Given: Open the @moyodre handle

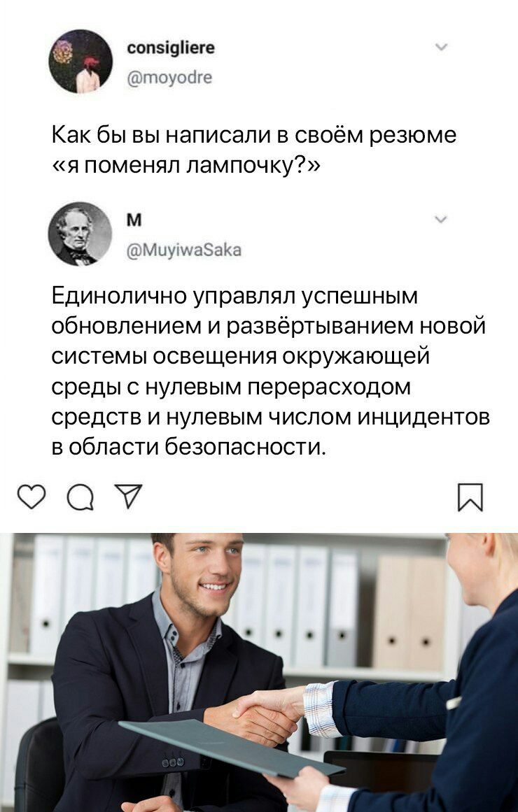Looking at the screenshot, I should coord(169,78).
